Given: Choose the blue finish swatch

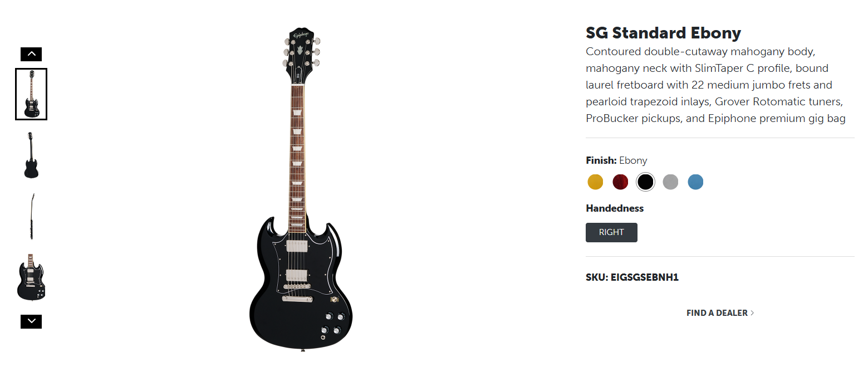Looking at the screenshot, I should click(695, 182).
